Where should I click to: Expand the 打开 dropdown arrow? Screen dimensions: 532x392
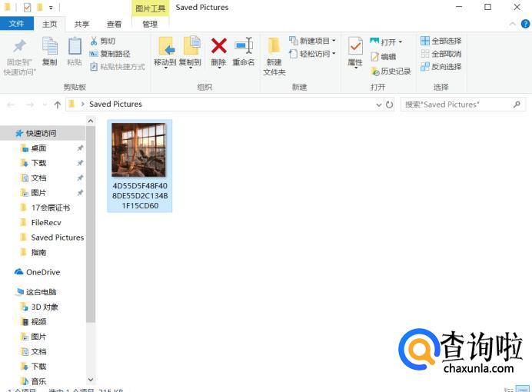(x=401, y=42)
